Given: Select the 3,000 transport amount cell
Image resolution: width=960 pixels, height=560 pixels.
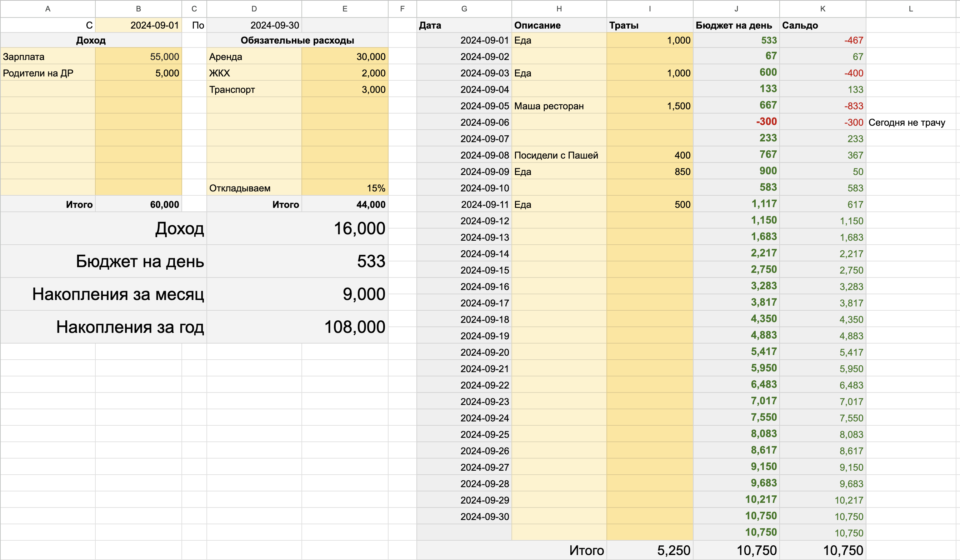Looking at the screenshot, I should [x=345, y=89].
